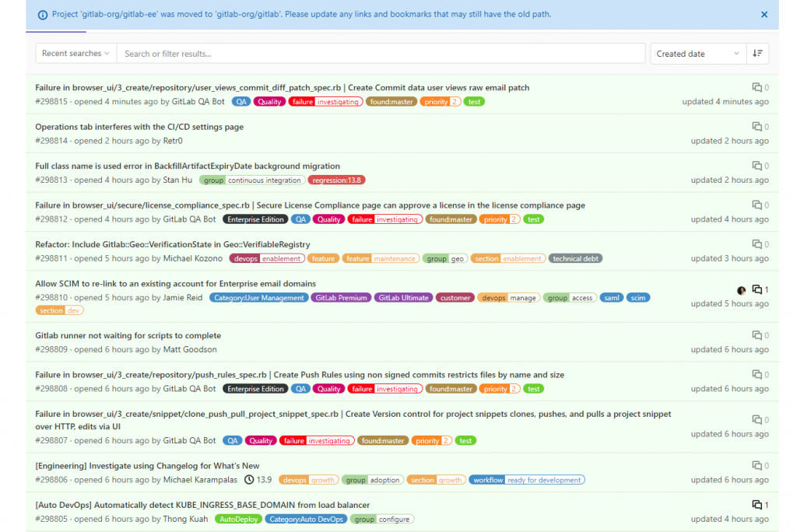The width and height of the screenshot is (797, 532).
Task: Select the GitLab Premium label
Action: (x=341, y=298)
